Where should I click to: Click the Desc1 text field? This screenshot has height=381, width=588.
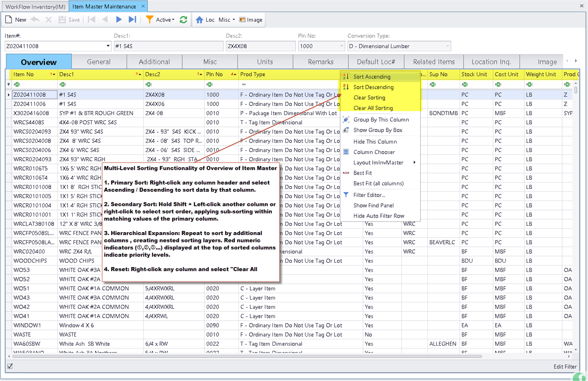pos(168,46)
